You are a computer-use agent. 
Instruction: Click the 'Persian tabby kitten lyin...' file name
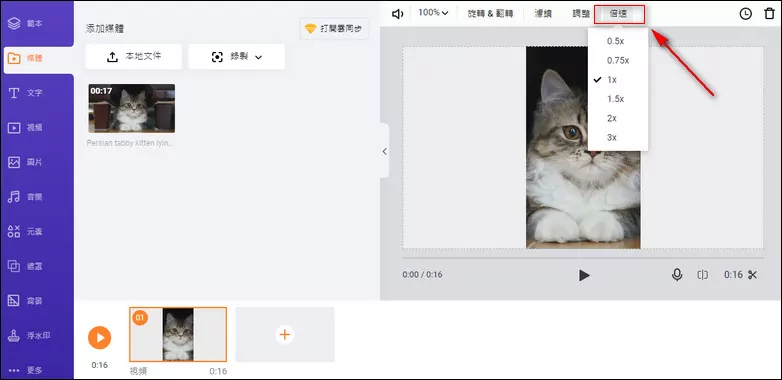tap(130, 143)
